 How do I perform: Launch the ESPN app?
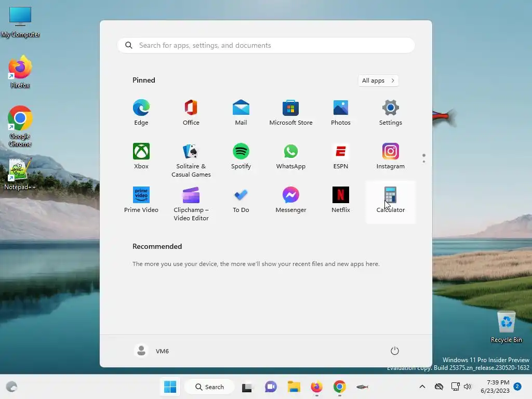tap(341, 156)
